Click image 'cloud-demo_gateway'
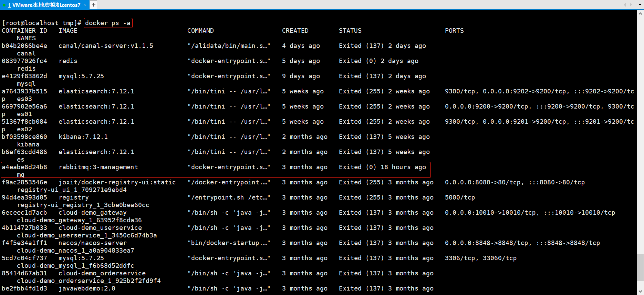This screenshot has height=295, width=644. tap(93, 213)
